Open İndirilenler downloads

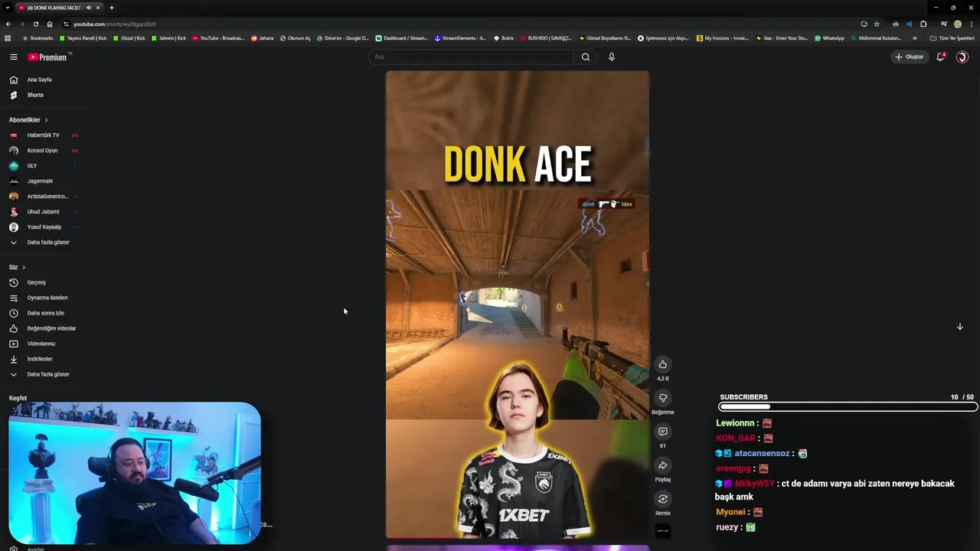(x=40, y=359)
